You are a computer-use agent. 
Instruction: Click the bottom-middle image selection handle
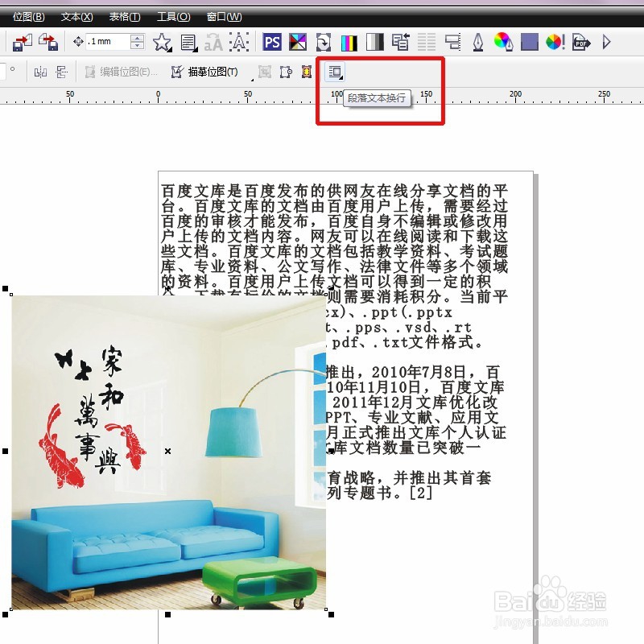[167, 614]
